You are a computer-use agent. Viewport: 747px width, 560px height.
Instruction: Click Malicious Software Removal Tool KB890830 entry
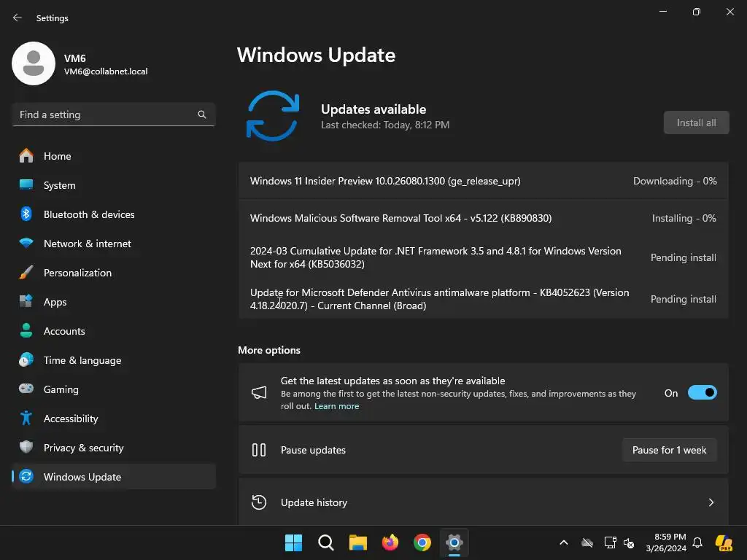(484, 217)
